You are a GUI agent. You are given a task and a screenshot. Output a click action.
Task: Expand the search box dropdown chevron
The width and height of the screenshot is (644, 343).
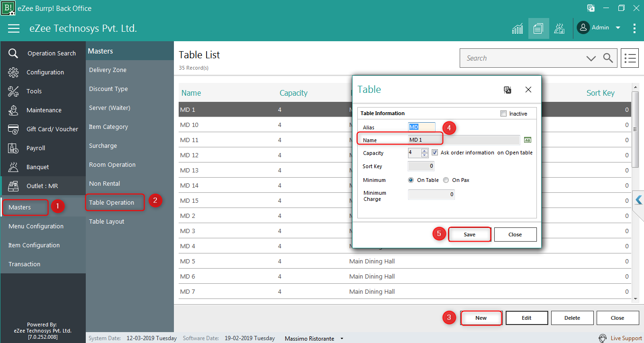(x=591, y=58)
